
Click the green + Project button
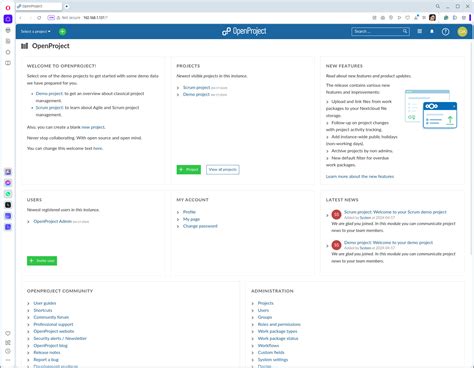tap(189, 170)
